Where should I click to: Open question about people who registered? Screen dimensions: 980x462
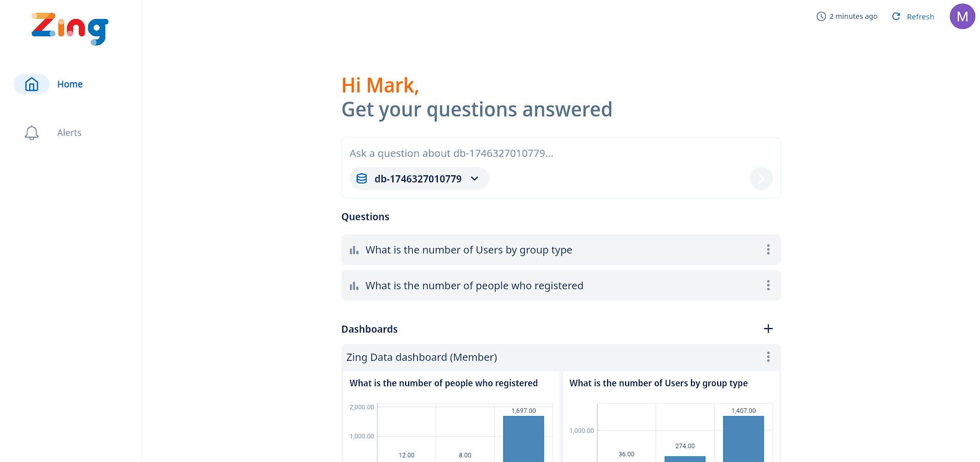tap(474, 286)
